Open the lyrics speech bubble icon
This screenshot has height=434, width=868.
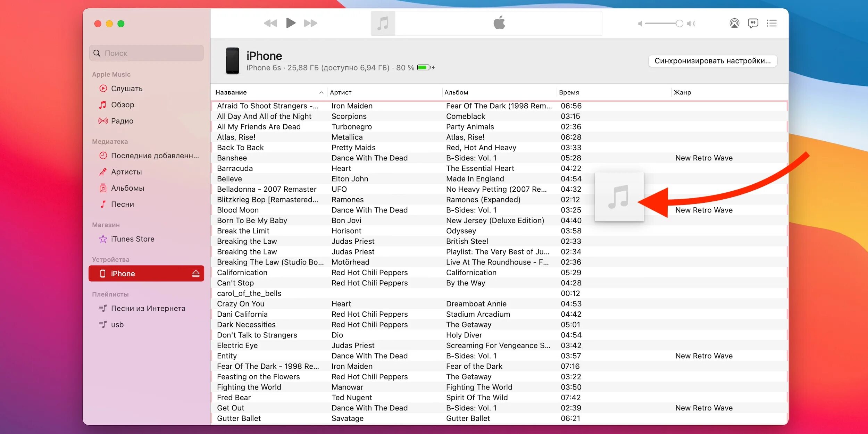(753, 23)
